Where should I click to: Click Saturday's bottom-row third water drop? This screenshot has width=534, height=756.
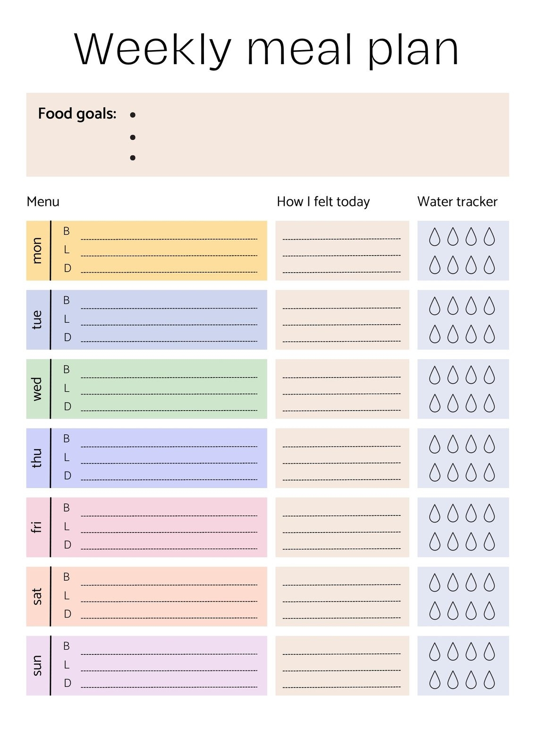[x=471, y=611]
